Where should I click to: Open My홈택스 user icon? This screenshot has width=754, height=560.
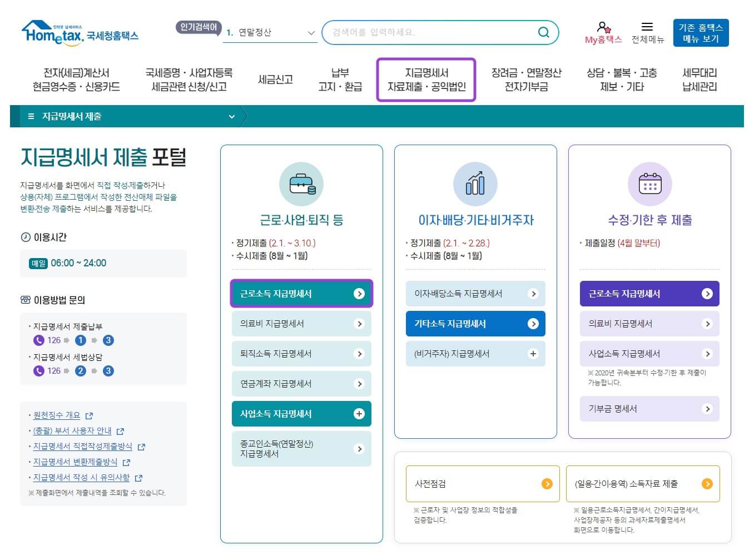[603, 27]
